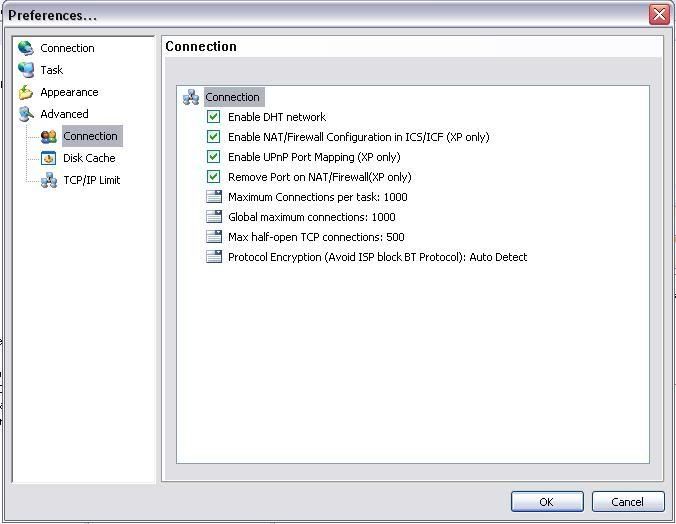Select the Task preferences category
This screenshot has width=676, height=524.
coord(52,70)
